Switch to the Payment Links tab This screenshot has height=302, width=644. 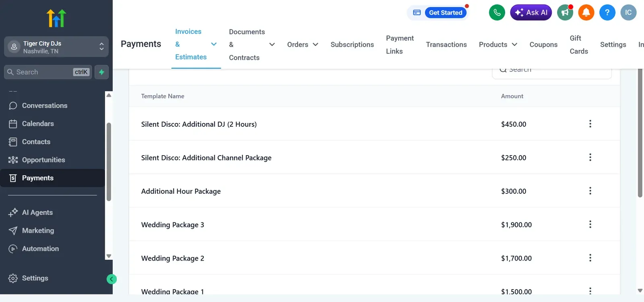coord(400,45)
